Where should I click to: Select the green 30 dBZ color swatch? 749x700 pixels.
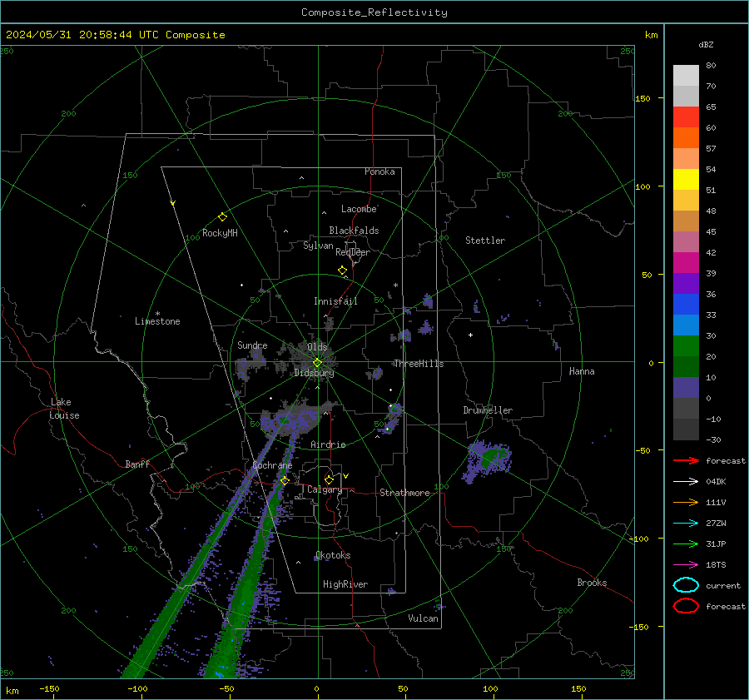pos(686,345)
